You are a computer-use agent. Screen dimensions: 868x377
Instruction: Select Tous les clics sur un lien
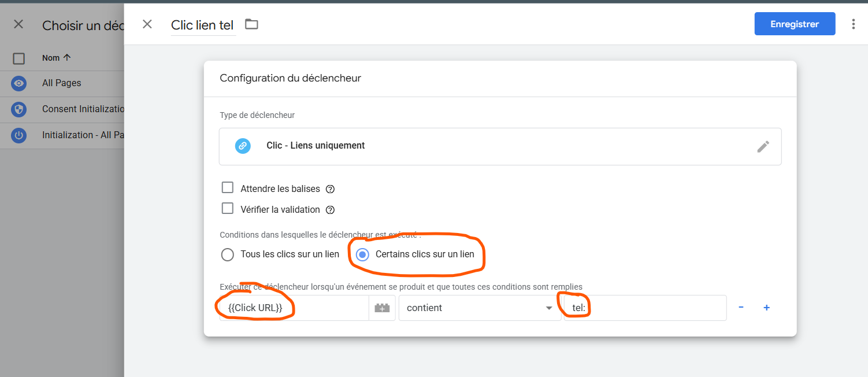(x=228, y=254)
